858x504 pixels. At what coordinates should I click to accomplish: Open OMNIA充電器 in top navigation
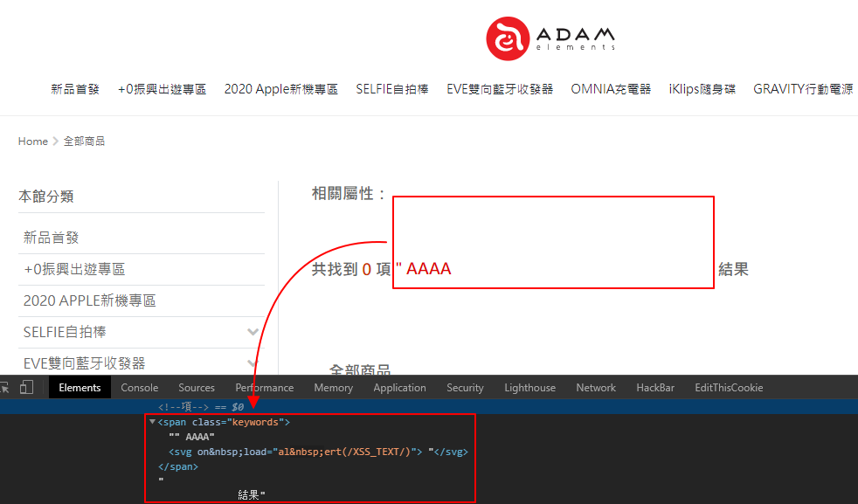tap(611, 89)
